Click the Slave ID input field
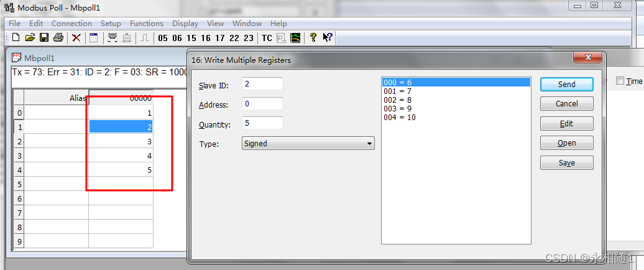The image size is (644, 270). pos(262,84)
